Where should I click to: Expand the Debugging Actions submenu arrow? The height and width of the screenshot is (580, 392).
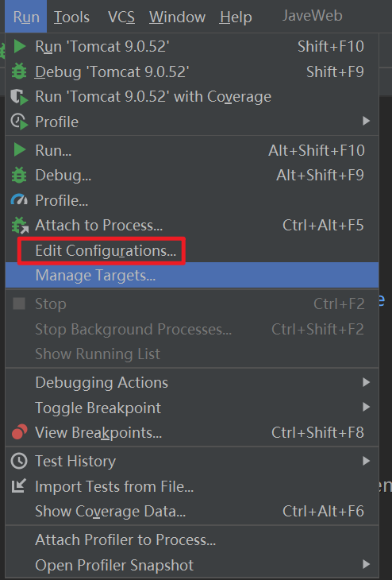tap(366, 382)
